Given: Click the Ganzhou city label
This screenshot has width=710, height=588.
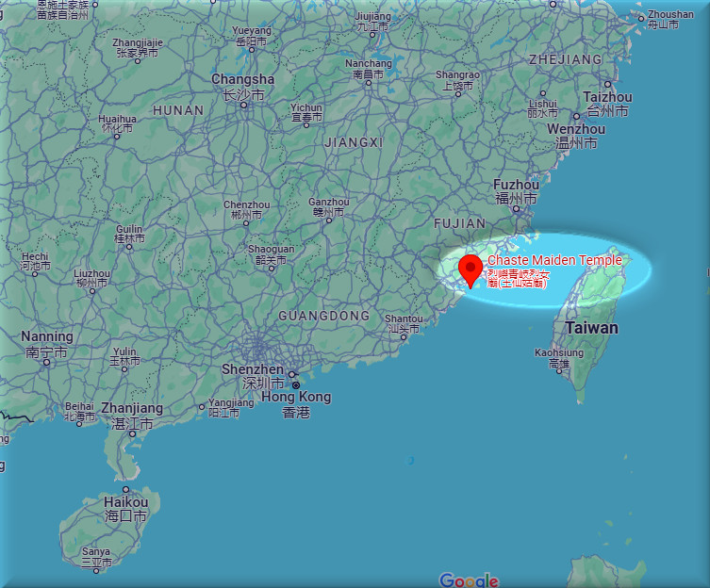Looking at the screenshot, I should point(328,202).
